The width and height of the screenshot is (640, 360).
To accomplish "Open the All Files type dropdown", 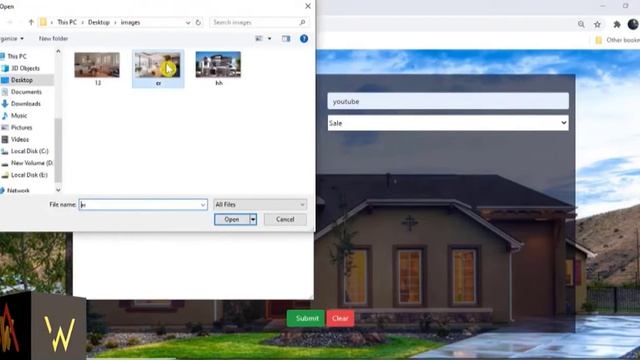I will point(260,204).
